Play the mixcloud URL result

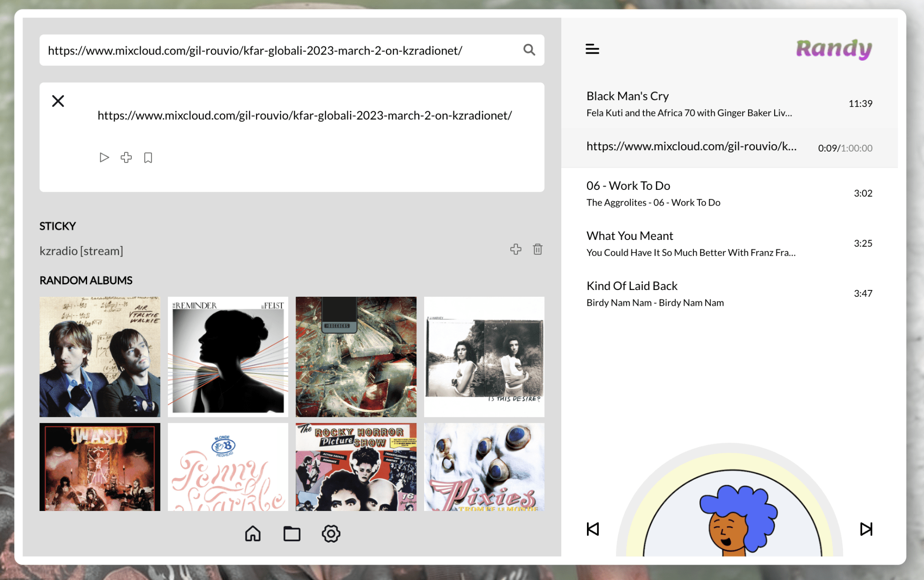pos(104,157)
